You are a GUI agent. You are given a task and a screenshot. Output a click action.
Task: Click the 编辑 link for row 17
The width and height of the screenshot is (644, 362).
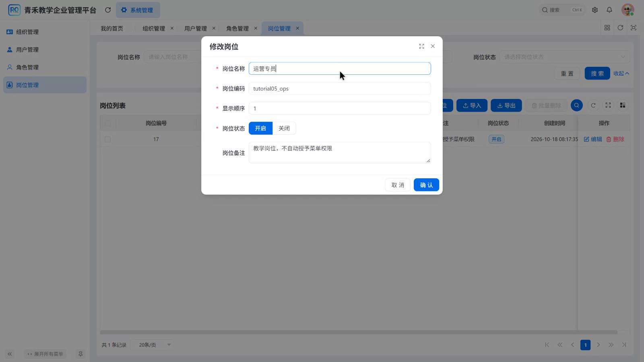point(593,139)
